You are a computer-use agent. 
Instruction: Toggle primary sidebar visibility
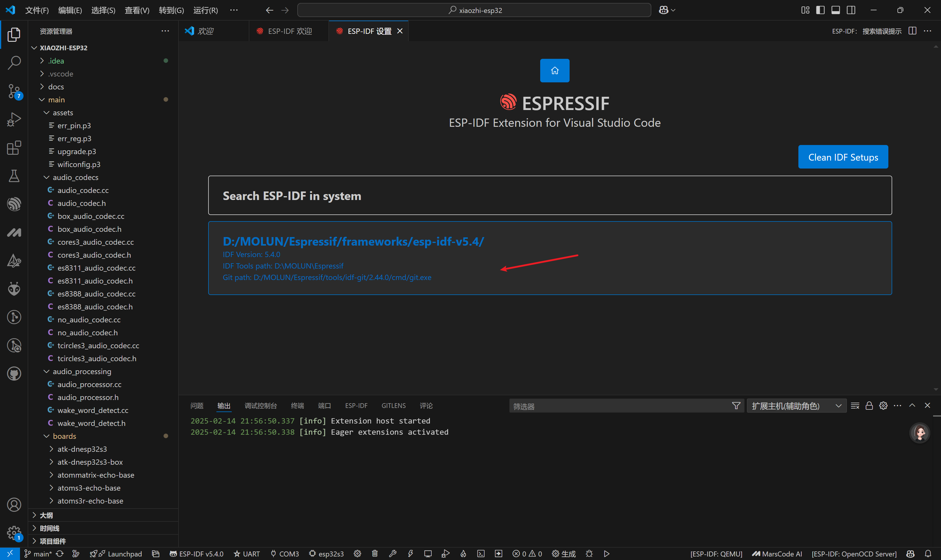[820, 10]
